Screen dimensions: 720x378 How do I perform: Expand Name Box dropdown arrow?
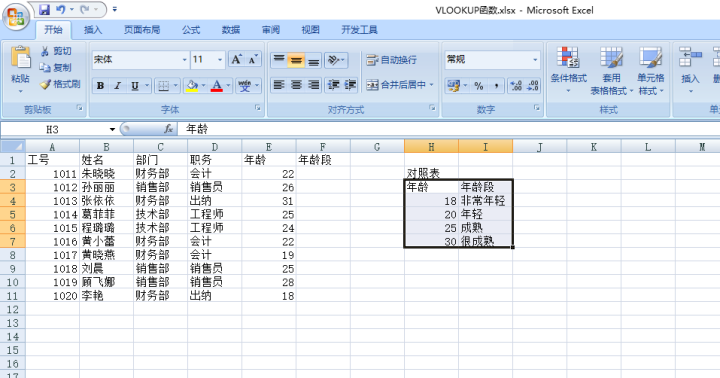112,130
